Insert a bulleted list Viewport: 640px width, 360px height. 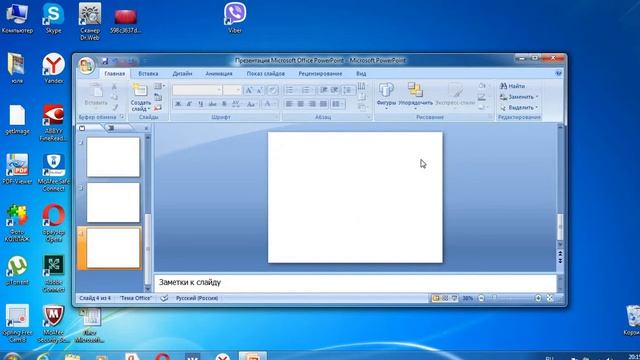[x=291, y=90]
